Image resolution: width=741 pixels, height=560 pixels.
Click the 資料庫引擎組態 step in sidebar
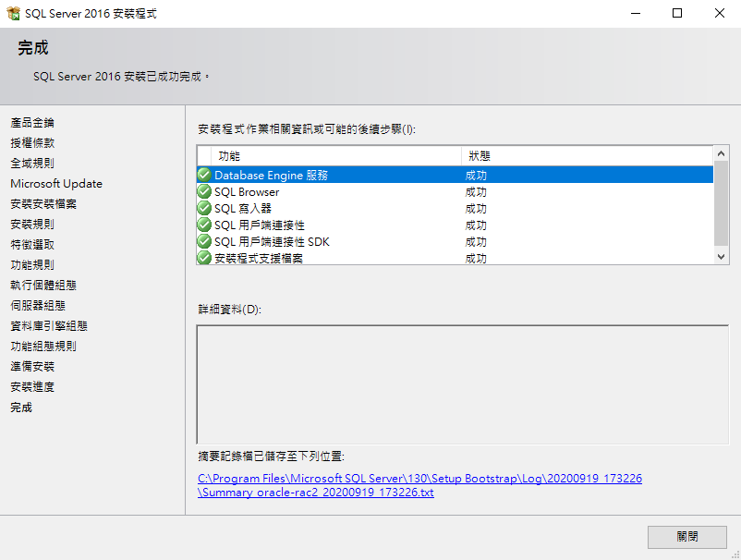tap(49, 325)
